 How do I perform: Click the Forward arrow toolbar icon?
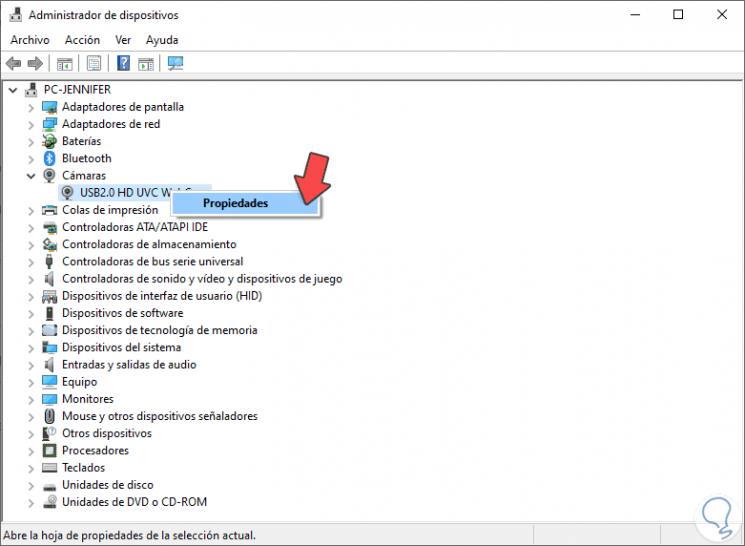[35, 63]
